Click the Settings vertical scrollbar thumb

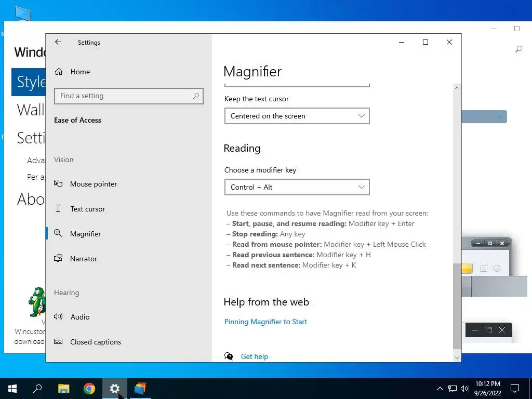tap(457, 305)
